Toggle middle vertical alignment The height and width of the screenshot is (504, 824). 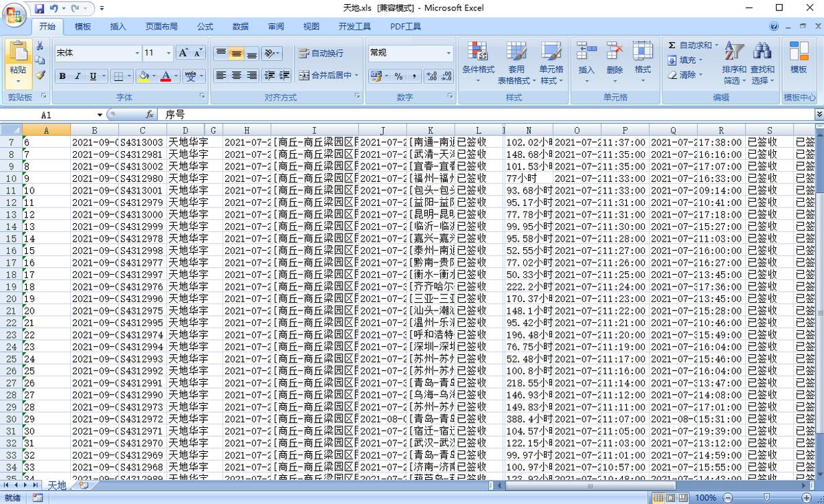coord(236,53)
